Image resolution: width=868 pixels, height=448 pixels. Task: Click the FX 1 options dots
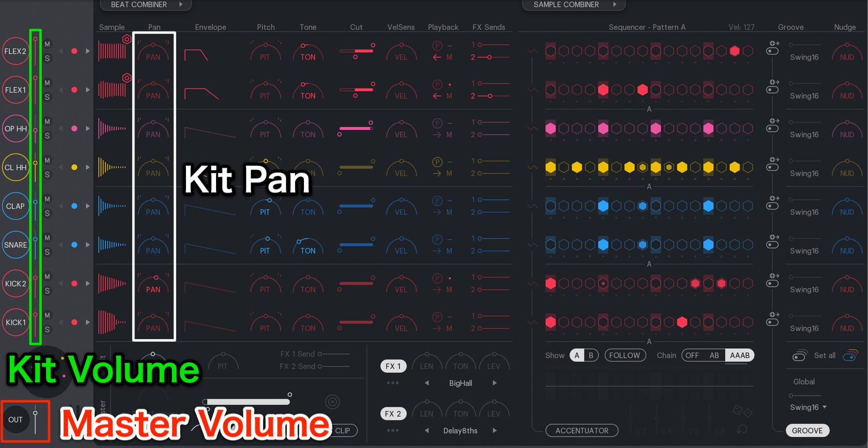[393, 383]
